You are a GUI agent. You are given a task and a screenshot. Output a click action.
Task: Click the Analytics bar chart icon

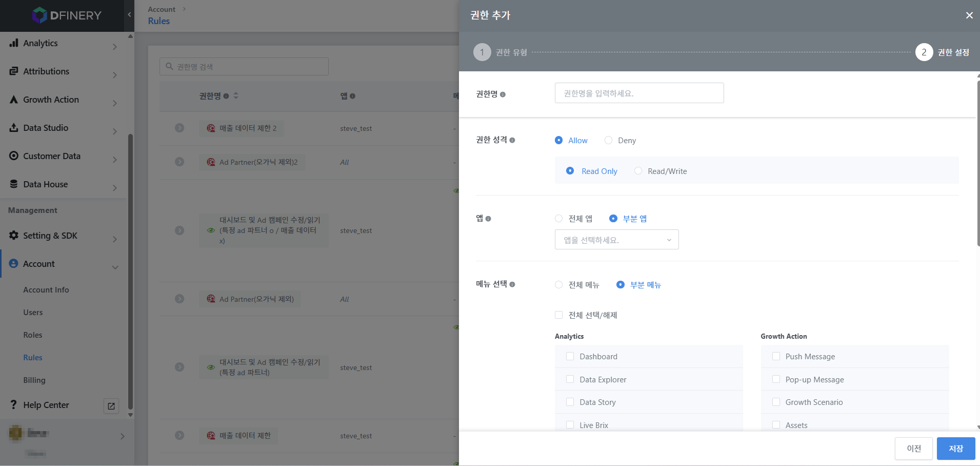(14, 43)
